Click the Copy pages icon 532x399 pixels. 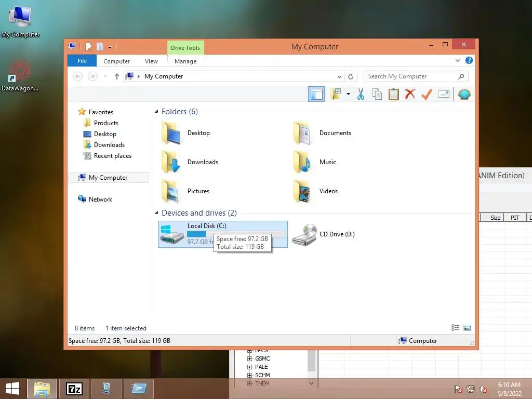(377, 94)
